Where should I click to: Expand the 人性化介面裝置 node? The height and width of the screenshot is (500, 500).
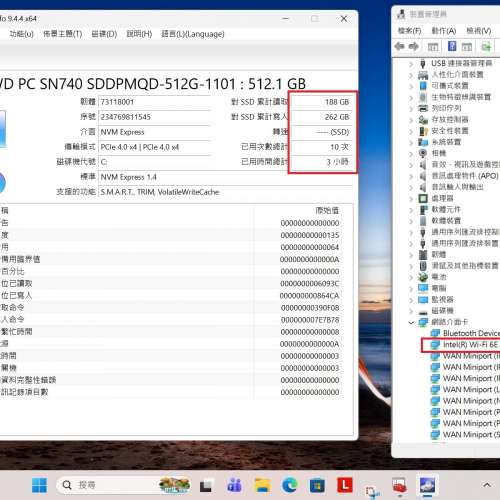tap(411, 75)
